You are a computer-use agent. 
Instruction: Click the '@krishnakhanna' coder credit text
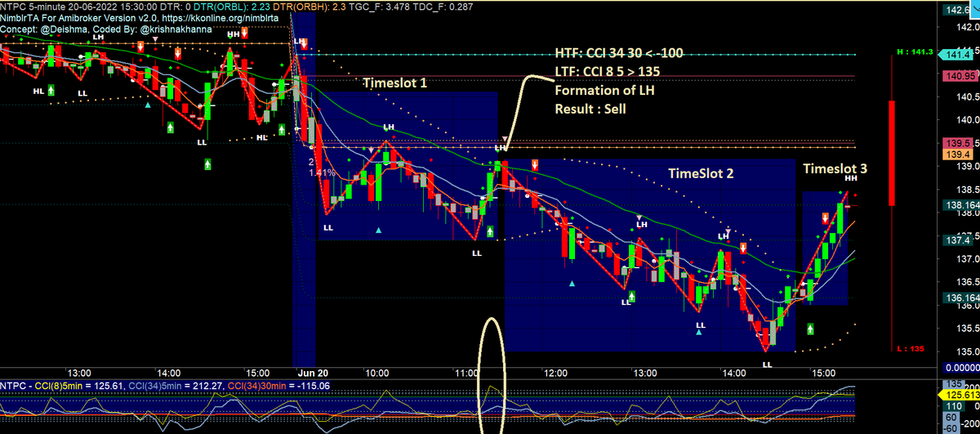coord(178,28)
